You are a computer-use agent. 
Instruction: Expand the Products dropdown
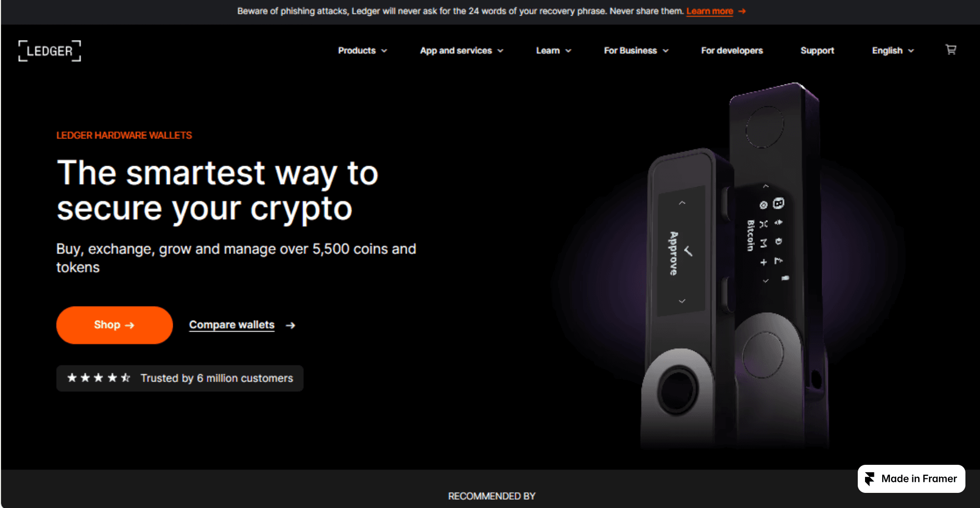tap(363, 50)
